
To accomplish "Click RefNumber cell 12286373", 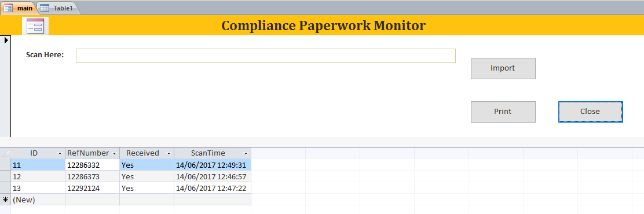I will point(93,176).
